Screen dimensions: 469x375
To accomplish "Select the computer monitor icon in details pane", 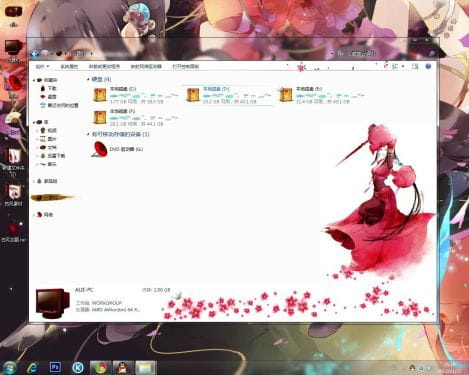I will coord(52,303).
